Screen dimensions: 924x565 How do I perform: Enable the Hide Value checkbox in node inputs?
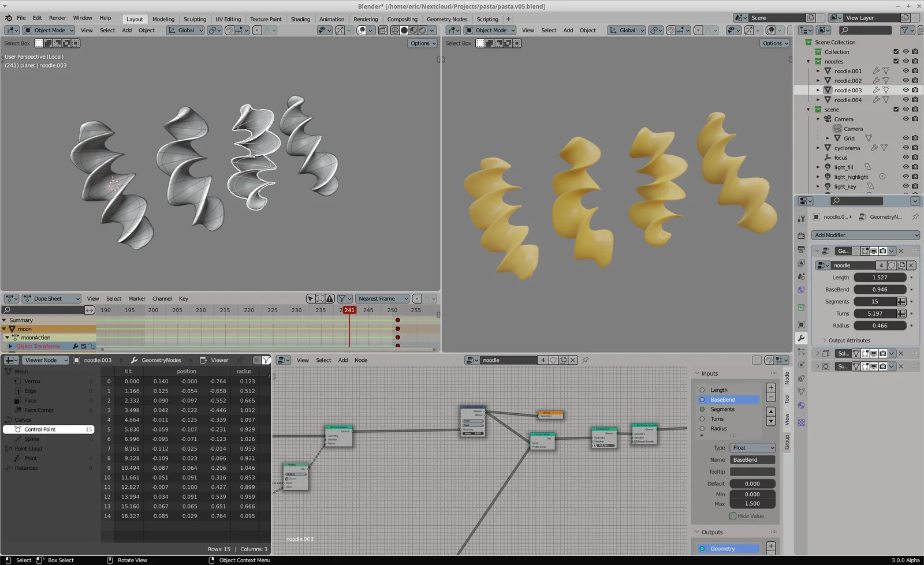pos(732,515)
